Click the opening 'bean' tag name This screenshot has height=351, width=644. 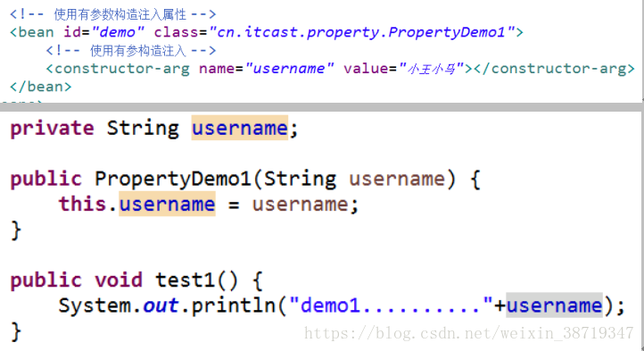coord(37,32)
